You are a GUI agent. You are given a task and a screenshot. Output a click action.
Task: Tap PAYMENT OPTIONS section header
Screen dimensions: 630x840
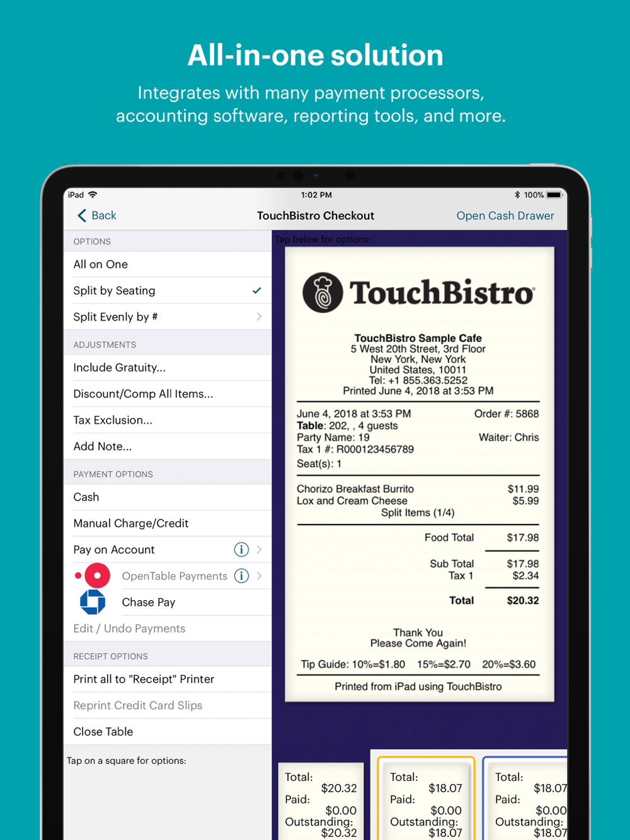113,474
